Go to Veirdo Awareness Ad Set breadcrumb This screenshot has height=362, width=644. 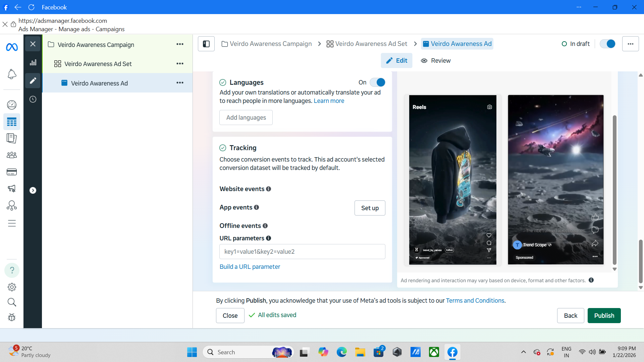[367, 44]
